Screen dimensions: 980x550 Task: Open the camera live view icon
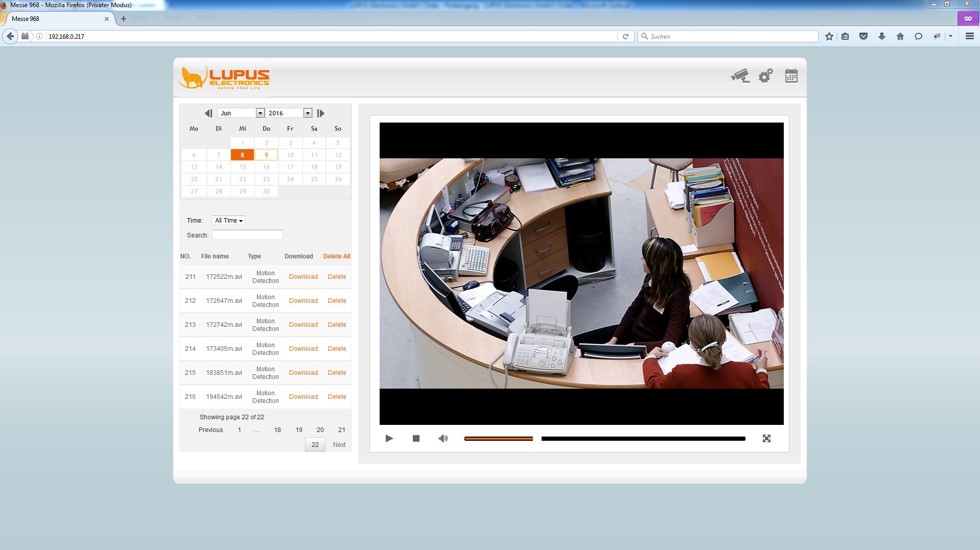click(740, 76)
